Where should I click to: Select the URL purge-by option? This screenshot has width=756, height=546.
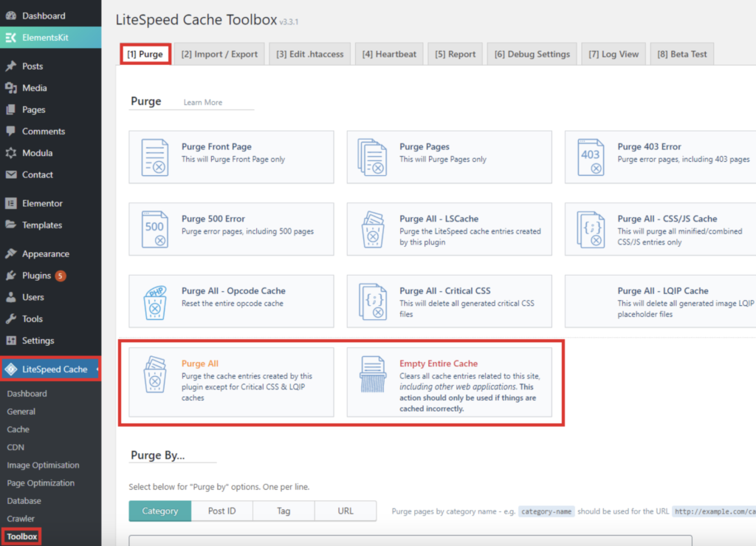tap(346, 511)
